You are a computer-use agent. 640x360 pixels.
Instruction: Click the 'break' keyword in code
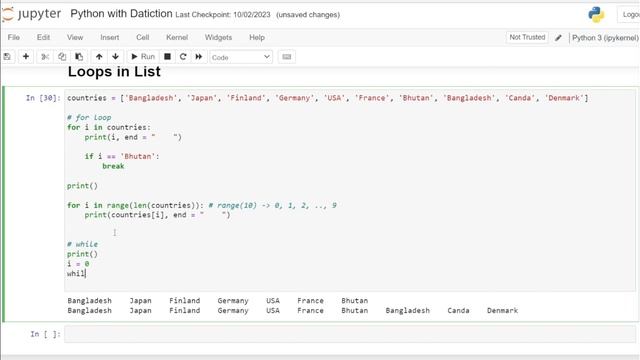(113, 166)
